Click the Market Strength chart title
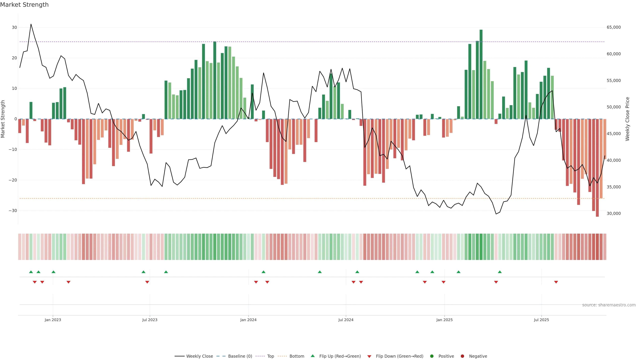Viewport: 644px width, 362px height. [x=24, y=5]
